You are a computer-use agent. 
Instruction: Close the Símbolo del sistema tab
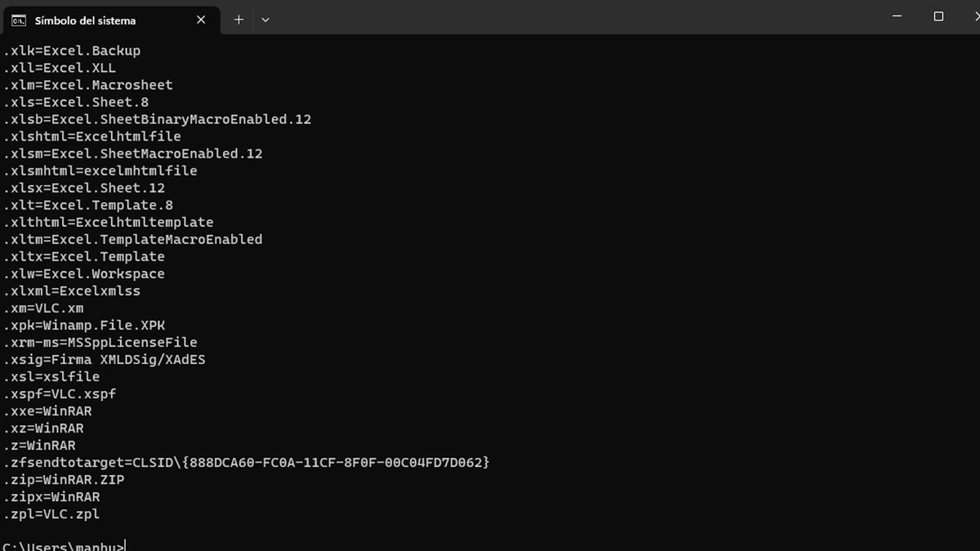(201, 20)
